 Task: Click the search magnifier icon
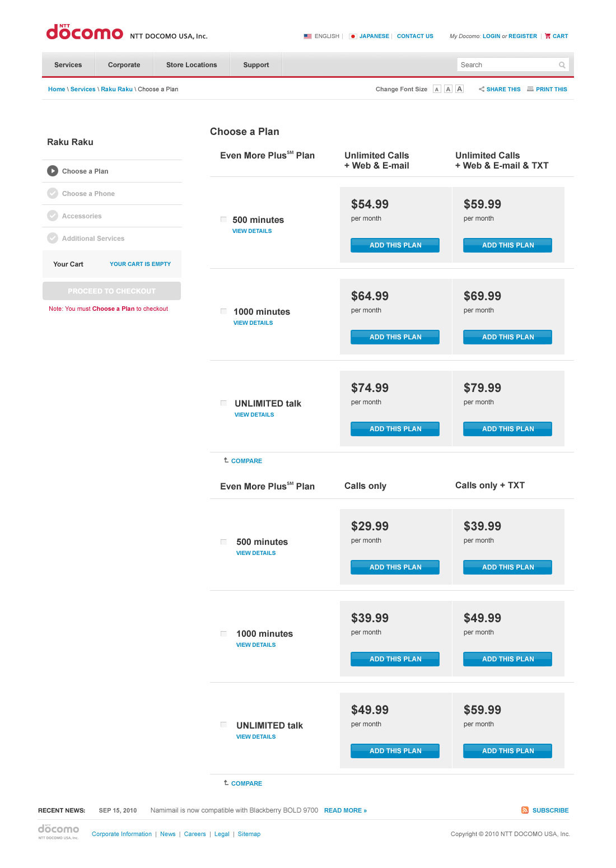click(562, 65)
